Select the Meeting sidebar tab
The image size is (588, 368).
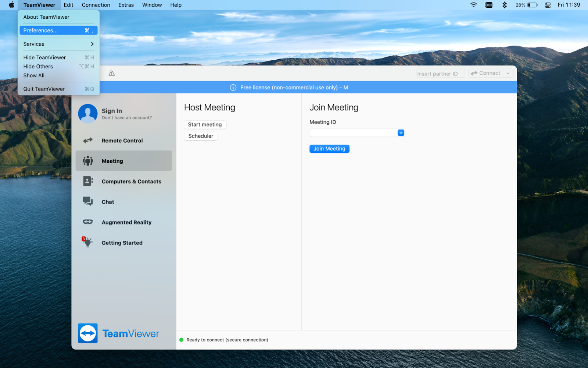[124, 161]
